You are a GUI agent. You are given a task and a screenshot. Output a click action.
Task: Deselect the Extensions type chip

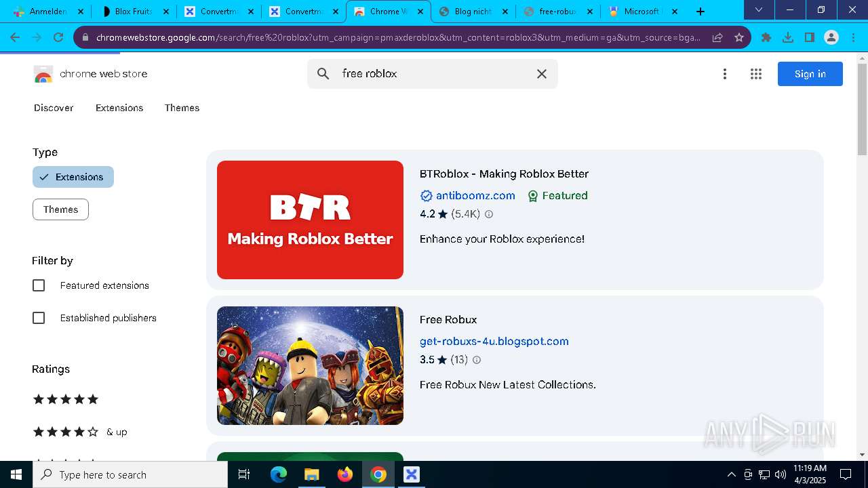tap(73, 177)
